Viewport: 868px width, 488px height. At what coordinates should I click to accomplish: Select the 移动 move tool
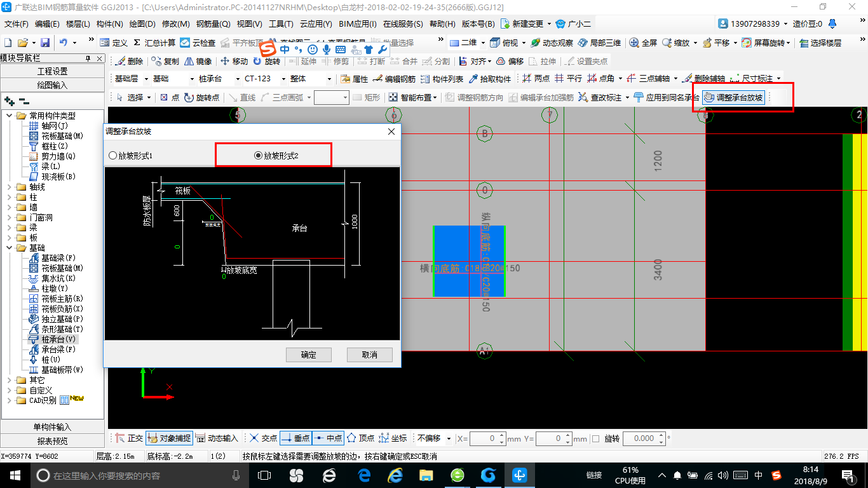coord(234,62)
